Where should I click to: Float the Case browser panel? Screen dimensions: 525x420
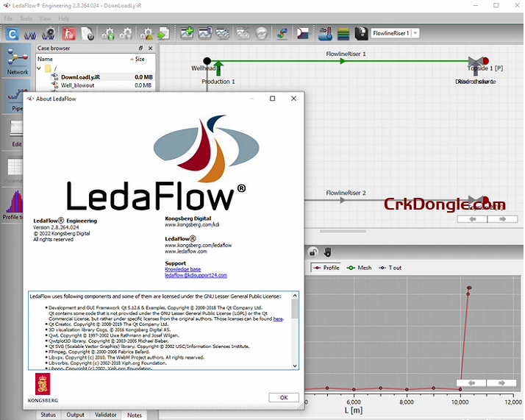[140, 49]
